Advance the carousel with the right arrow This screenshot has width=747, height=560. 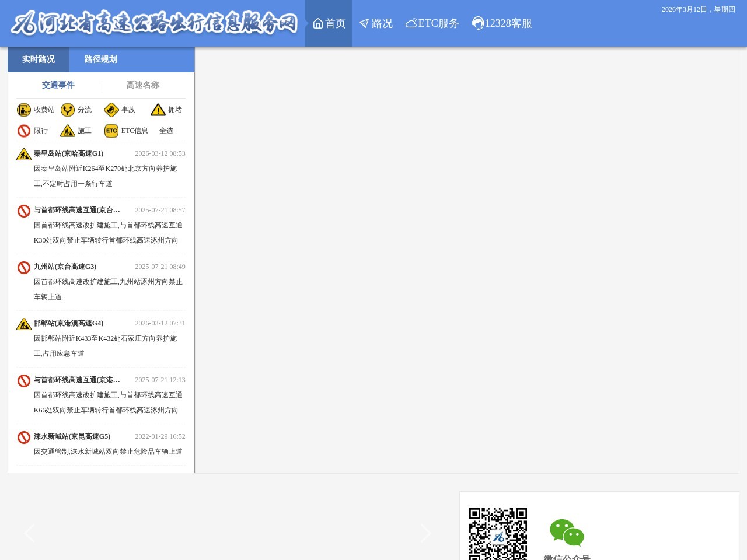pos(425,533)
